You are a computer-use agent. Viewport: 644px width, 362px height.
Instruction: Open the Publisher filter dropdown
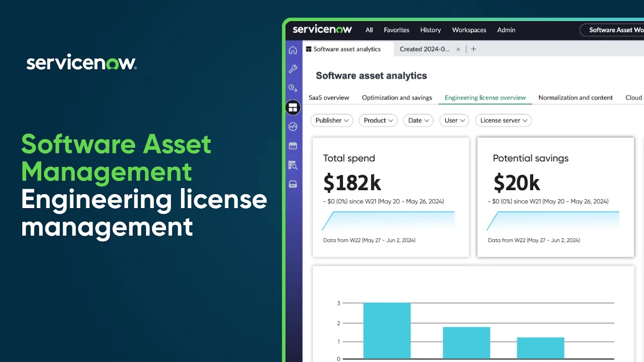point(331,120)
